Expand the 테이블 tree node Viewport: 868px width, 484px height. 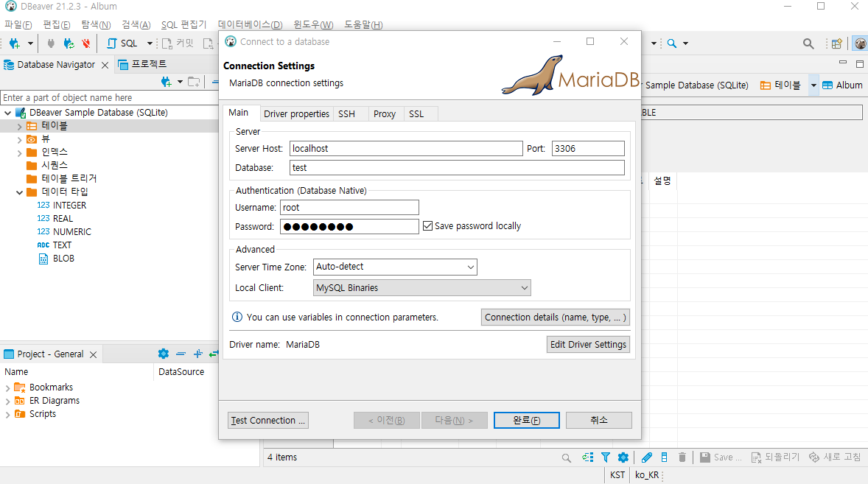pos(19,127)
